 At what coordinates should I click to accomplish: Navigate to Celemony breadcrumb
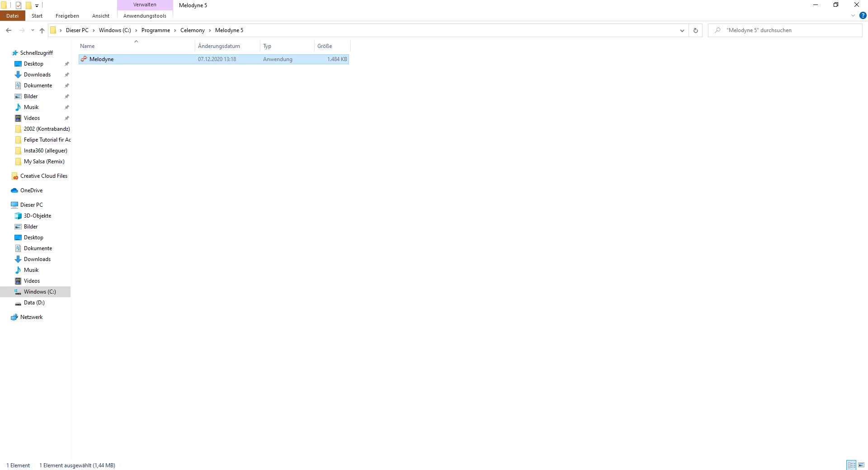[193, 30]
